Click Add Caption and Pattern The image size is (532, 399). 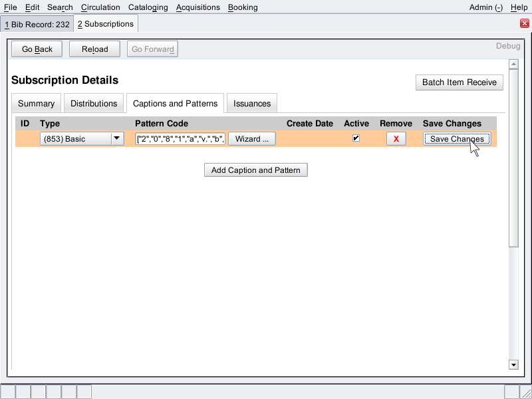pos(255,170)
